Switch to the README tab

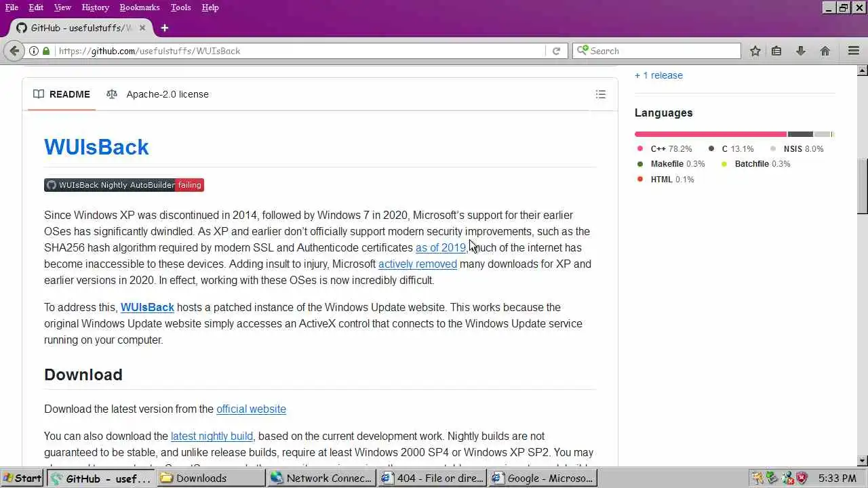point(62,94)
